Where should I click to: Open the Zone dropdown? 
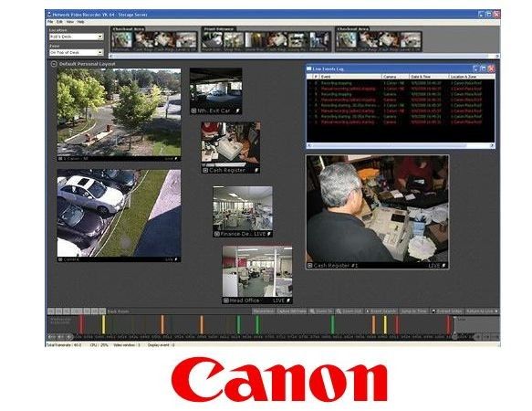coord(76,53)
